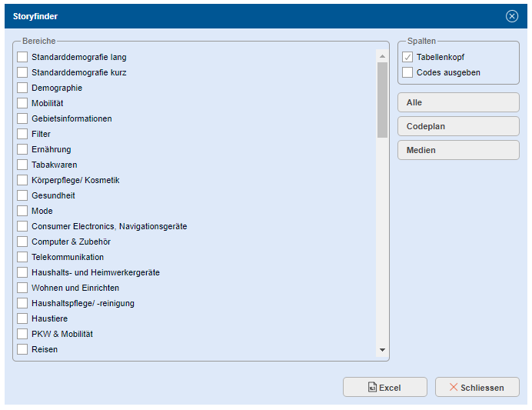Enable the Gebietsinformationen checkbox
Image resolution: width=532 pixels, height=410 pixels.
click(22, 118)
